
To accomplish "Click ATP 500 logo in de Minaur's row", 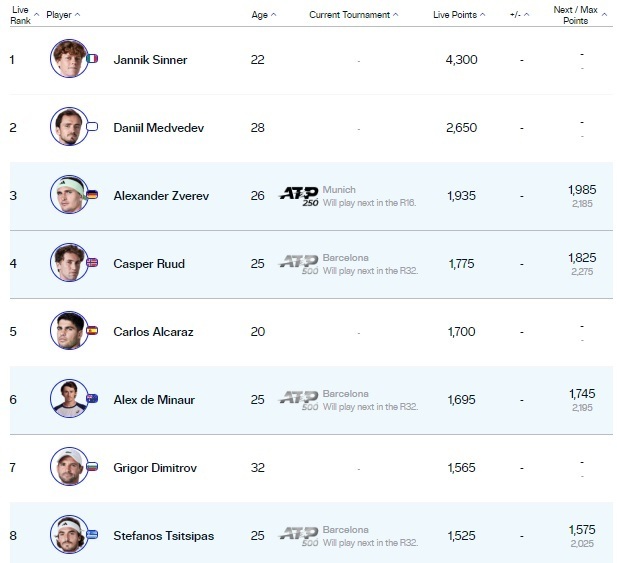I will tap(298, 399).
